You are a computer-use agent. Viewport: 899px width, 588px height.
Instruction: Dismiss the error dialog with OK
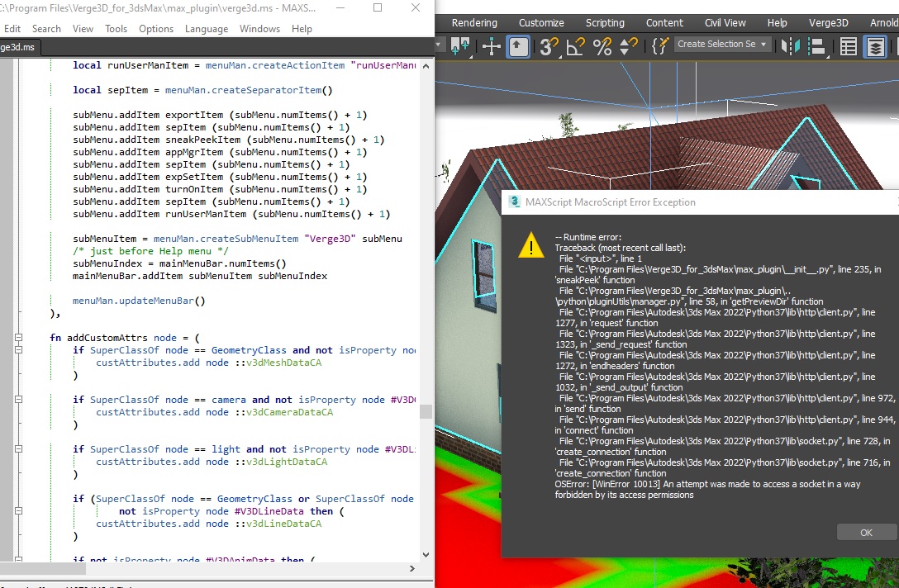866,533
